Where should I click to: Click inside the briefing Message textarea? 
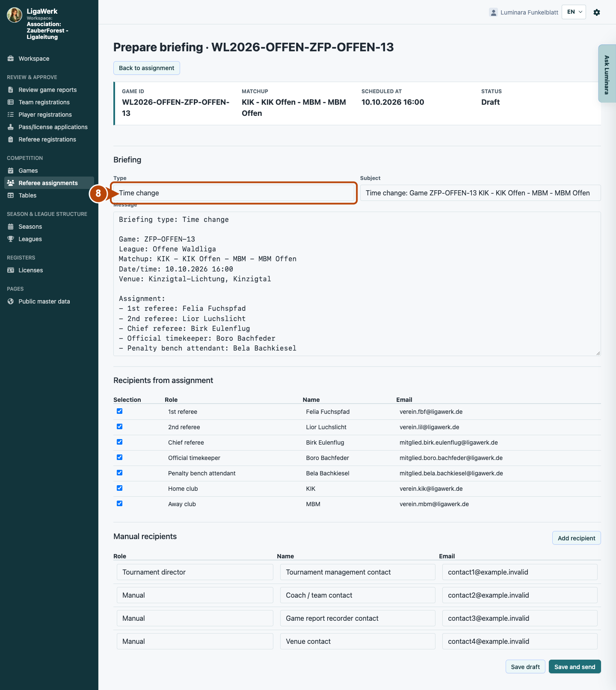(x=357, y=284)
